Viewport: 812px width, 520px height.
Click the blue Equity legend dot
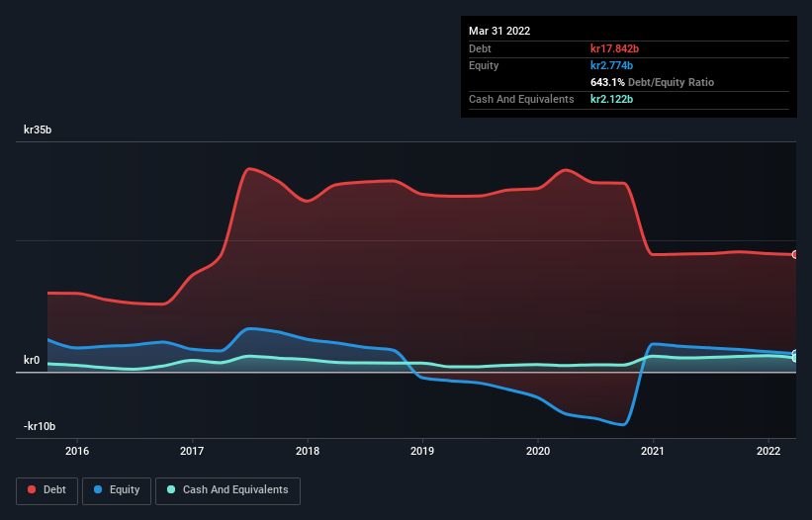98,489
